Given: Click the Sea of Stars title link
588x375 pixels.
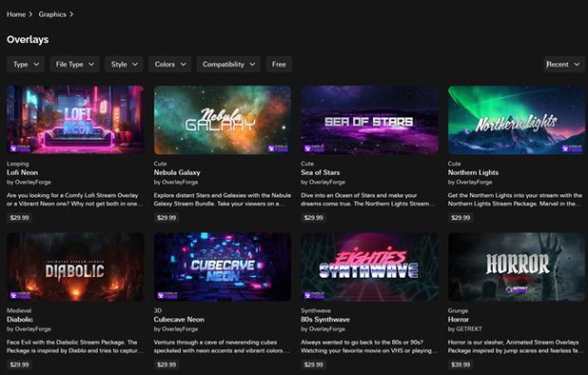Looking at the screenshot, I should click(x=321, y=172).
